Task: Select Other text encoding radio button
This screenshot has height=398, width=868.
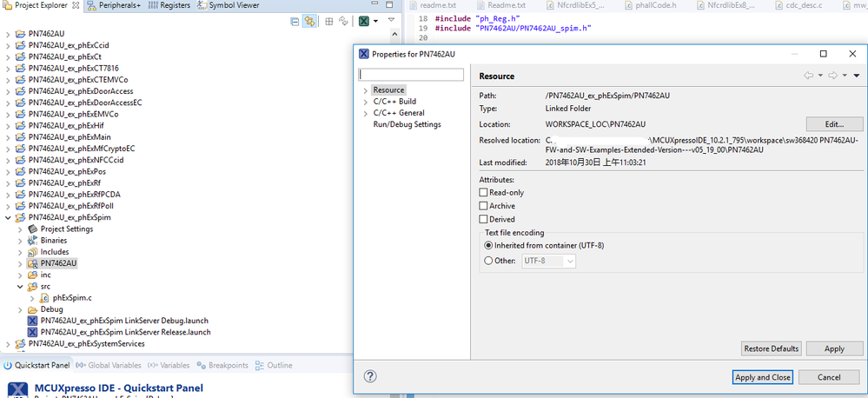Action: pyautogui.click(x=488, y=261)
